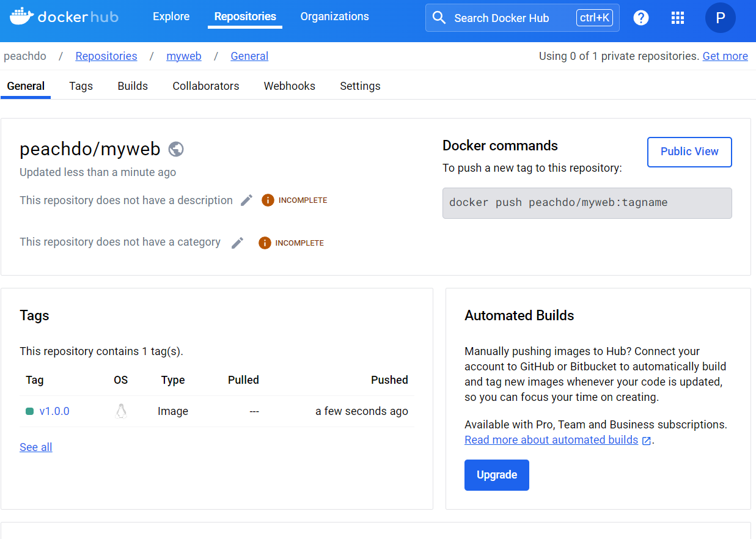Click the Pulled column header
Image resolution: width=756 pixels, height=539 pixels.
click(243, 380)
